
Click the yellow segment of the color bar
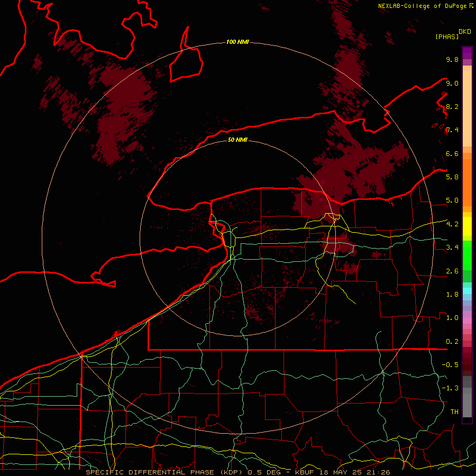467,226
